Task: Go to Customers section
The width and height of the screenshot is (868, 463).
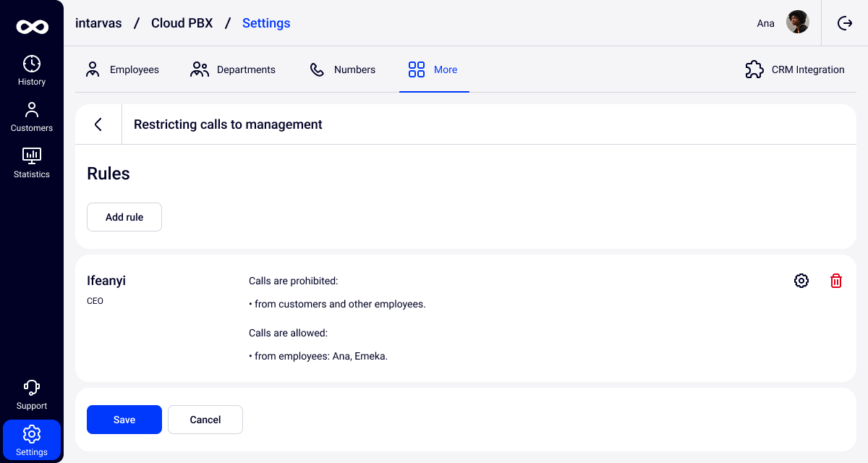Action: point(32,117)
